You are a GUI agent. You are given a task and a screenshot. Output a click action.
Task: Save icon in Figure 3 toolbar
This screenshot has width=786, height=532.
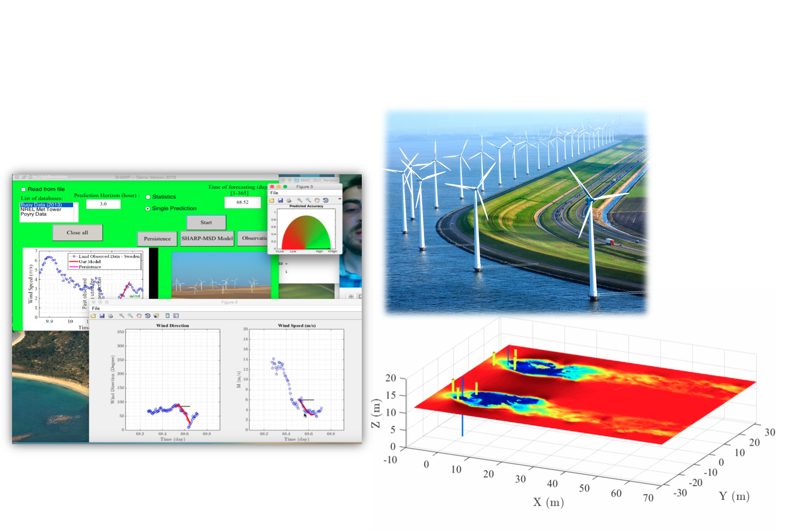click(280, 201)
